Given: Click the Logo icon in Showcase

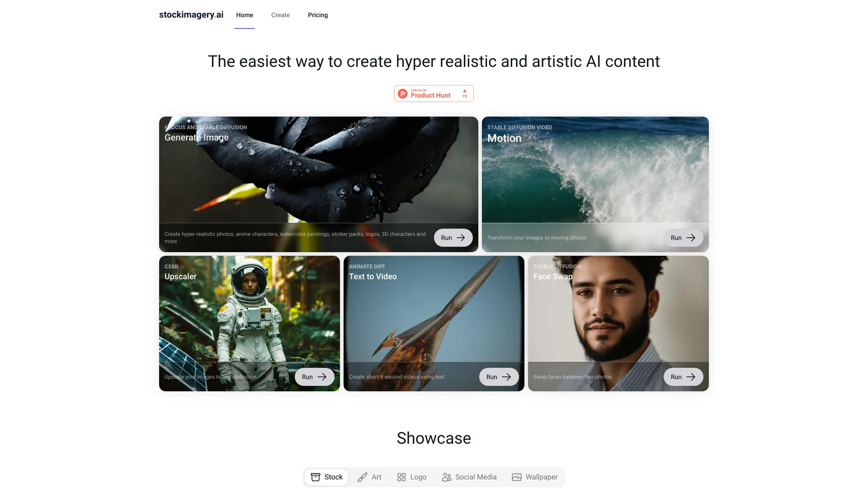Looking at the screenshot, I should pos(402,477).
